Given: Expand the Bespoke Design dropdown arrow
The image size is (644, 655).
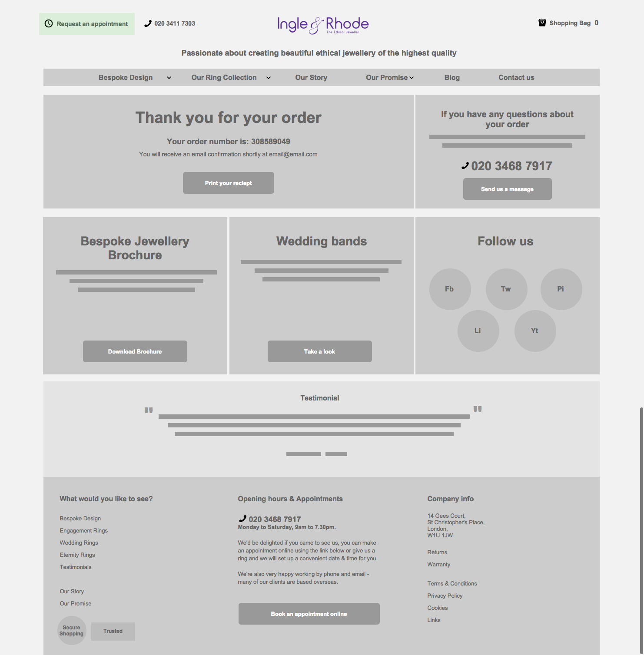Looking at the screenshot, I should pos(169,78).
